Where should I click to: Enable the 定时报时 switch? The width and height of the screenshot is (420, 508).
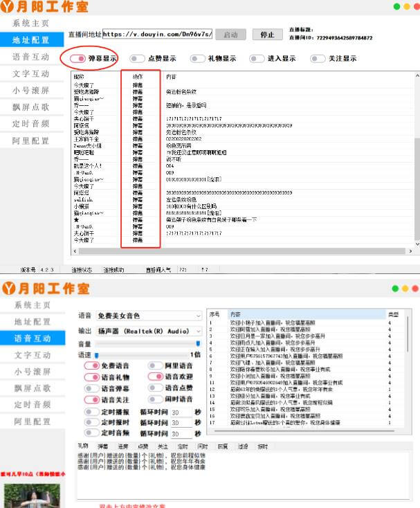pyautogui.click(x=91, y=422)
